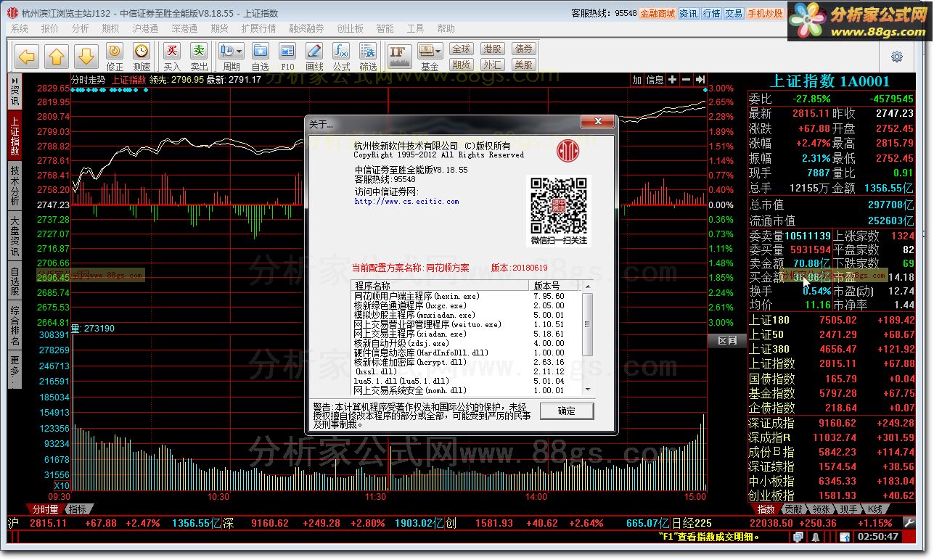Click the down arrow toolbar icon
The width and height of the screenshot is (934, 560).
[86, 56]
